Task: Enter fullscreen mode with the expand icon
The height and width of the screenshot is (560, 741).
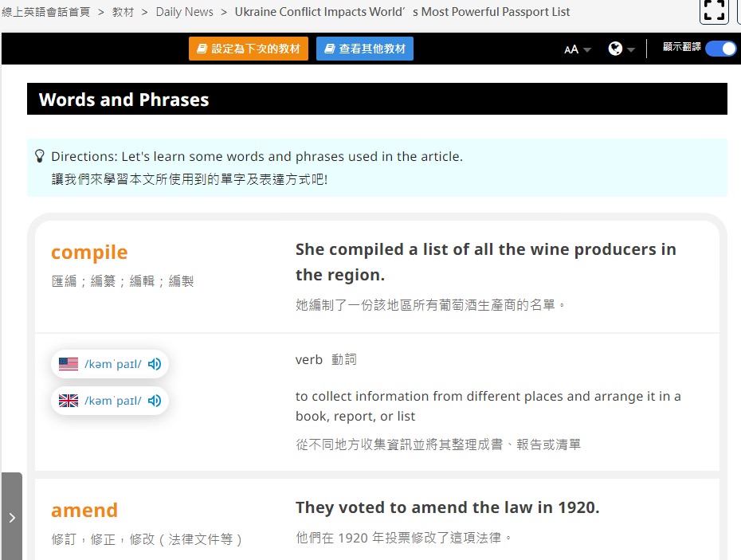Action: (x=714, y=10)
